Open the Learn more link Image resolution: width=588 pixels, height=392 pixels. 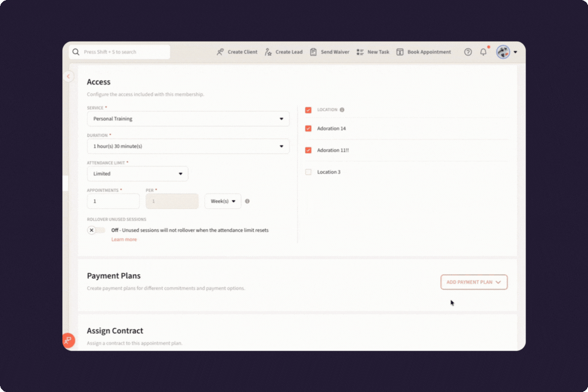[x=124, y=239]
